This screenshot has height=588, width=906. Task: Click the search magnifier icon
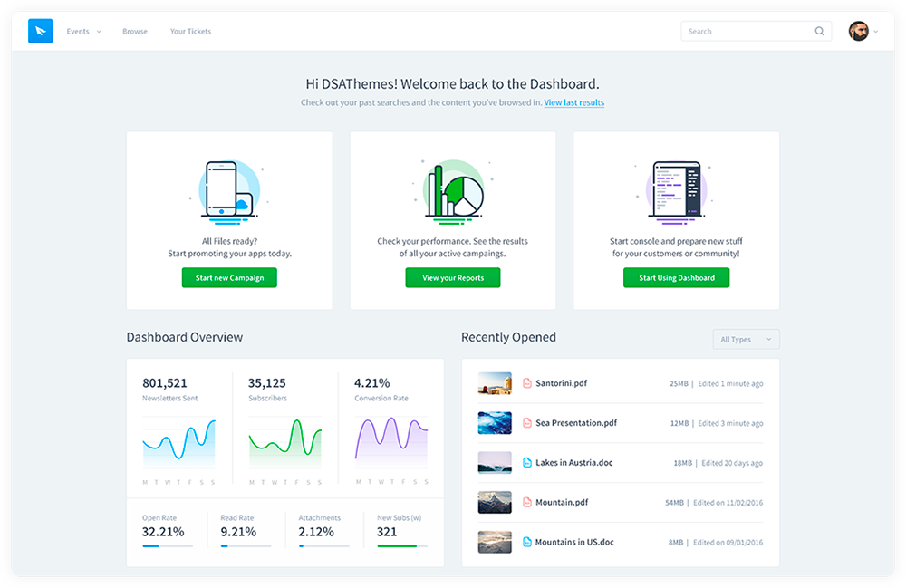coord(819,31)
